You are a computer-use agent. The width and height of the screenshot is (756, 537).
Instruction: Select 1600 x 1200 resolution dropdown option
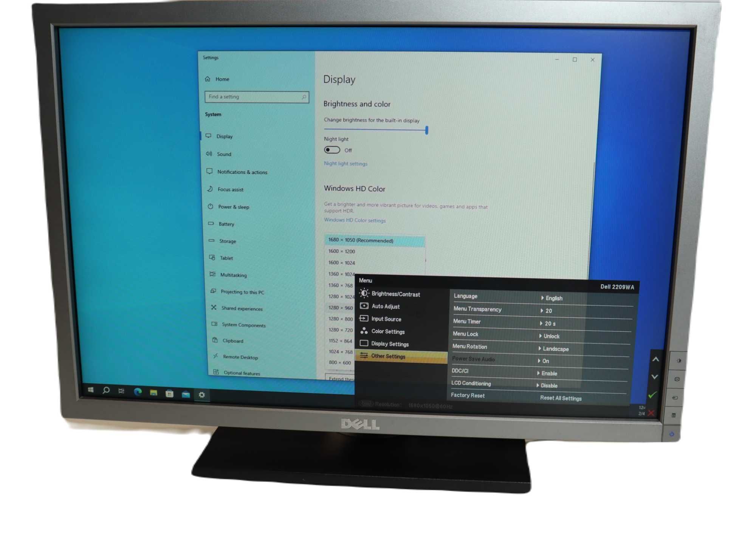(x=344, y=251)
